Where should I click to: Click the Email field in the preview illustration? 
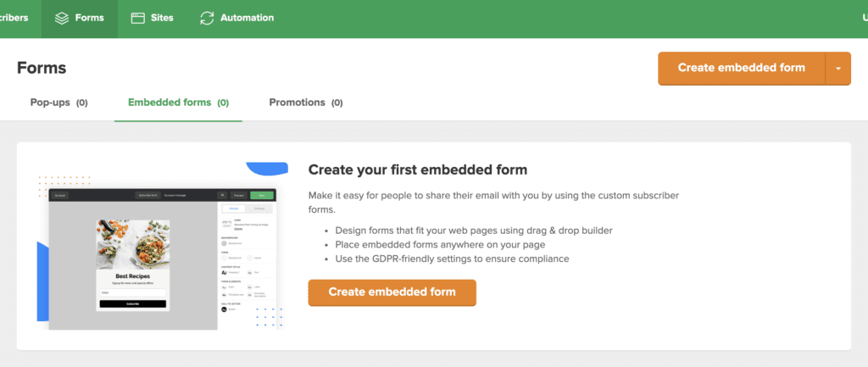tap(133, 292)
